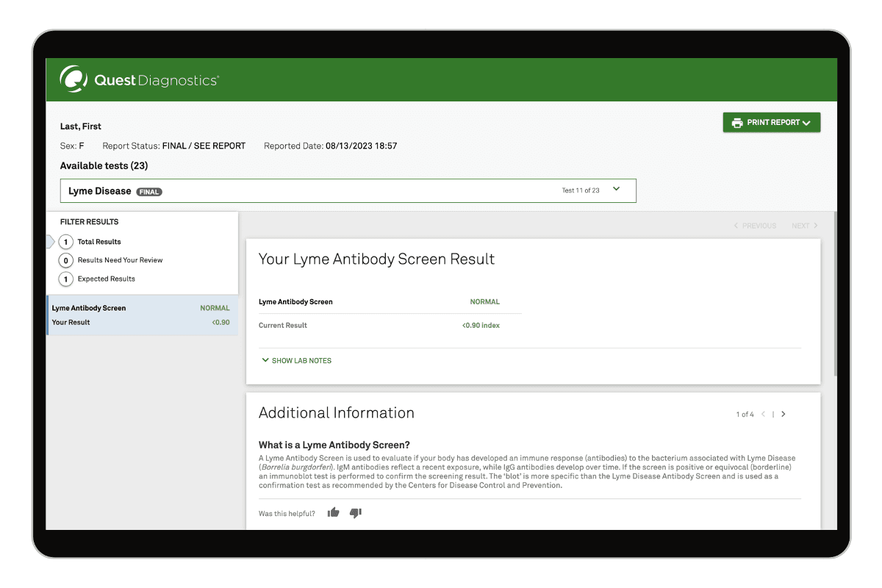882x588 pixels.
Task: Click the Previous navigation link
Action: (x=755, y=226)
